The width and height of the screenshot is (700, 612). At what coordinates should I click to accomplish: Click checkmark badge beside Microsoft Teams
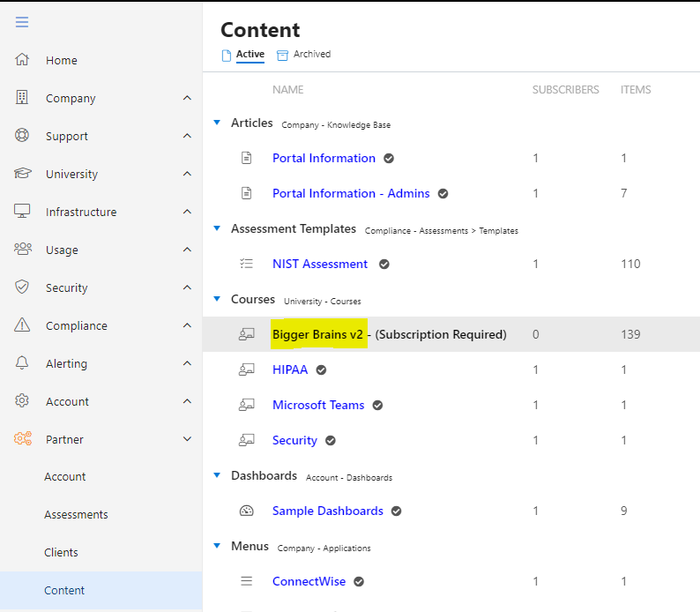click(377, 406)
